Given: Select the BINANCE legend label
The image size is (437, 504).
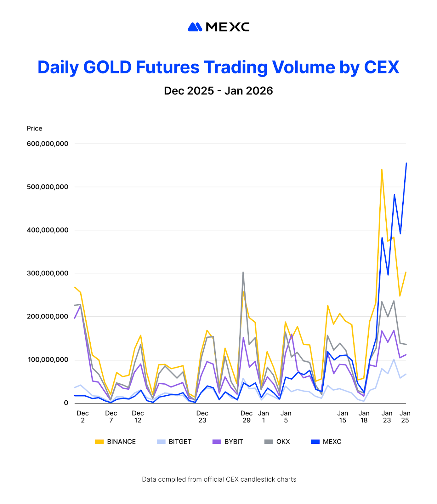Looking at the screenshot, I should [x=121, y=442].
